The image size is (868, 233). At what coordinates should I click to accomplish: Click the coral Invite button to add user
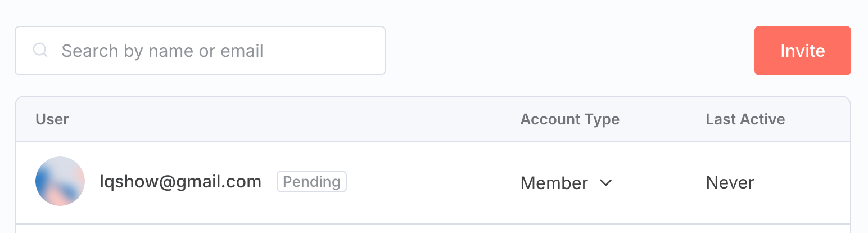(802, 51)
